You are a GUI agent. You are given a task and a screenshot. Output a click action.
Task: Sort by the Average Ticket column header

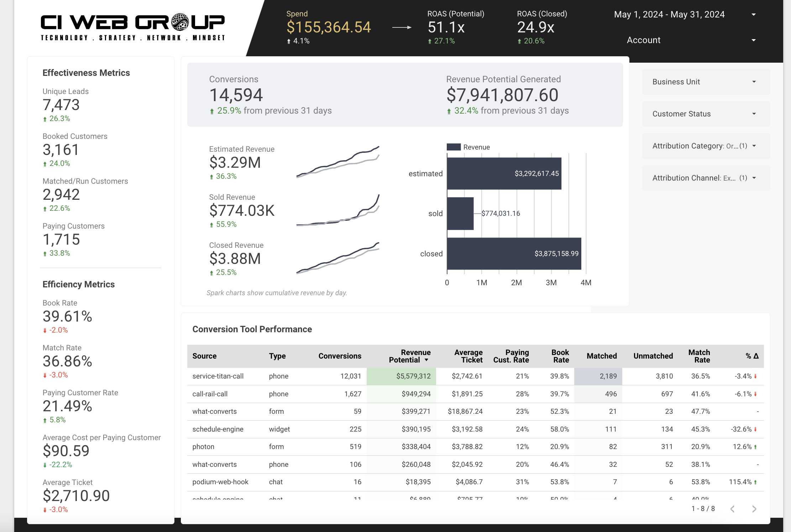coord(468,356)
